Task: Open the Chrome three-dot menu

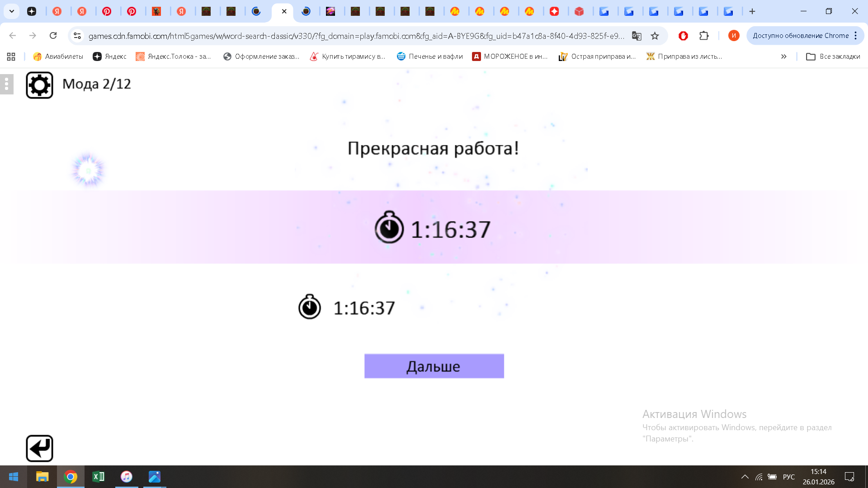Action: [x=856, y=36]
